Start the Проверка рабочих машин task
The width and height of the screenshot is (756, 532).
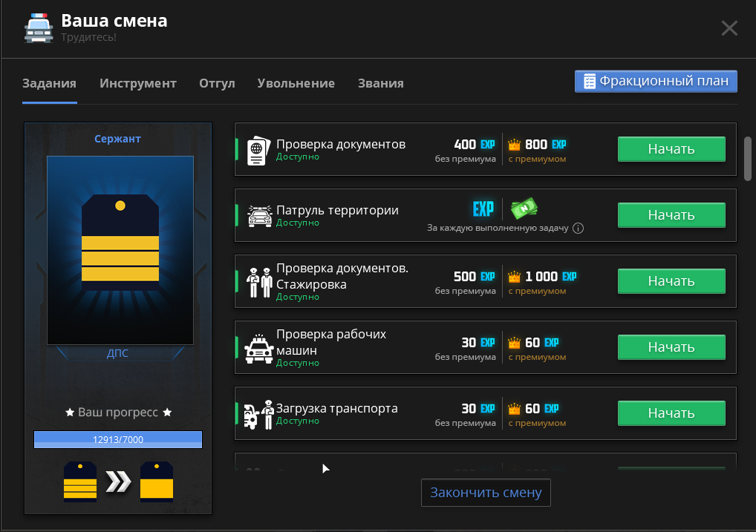[x=671, y=347]
